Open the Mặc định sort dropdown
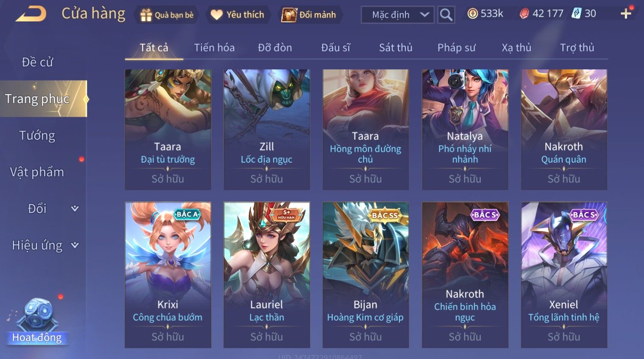 (x=397, y=15)
